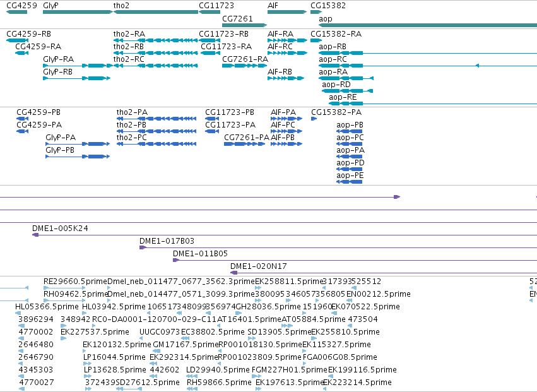Click transcript aop-RD label
537x392 pixels.
pos(336,85)
